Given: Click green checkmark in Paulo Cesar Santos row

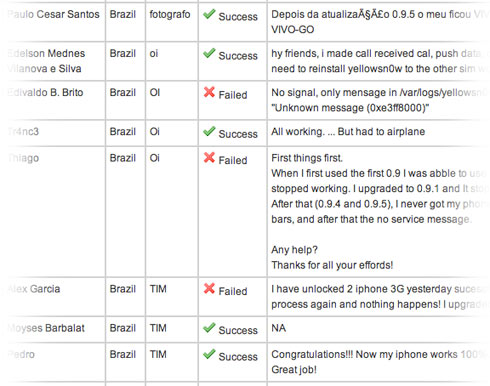Looking at the screenshot, I should pos(209,14).
